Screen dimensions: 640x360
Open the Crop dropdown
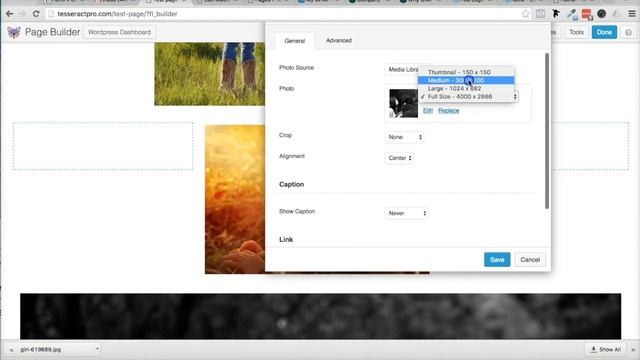point(404,137)
